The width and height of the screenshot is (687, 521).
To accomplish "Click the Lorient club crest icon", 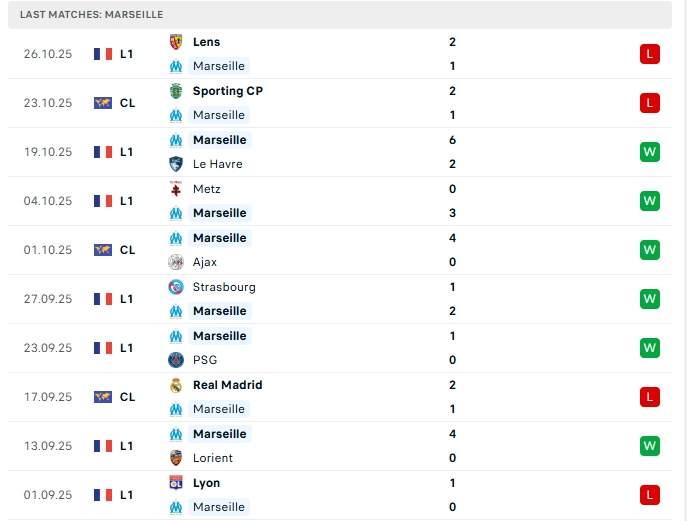I will pos(177,458).
